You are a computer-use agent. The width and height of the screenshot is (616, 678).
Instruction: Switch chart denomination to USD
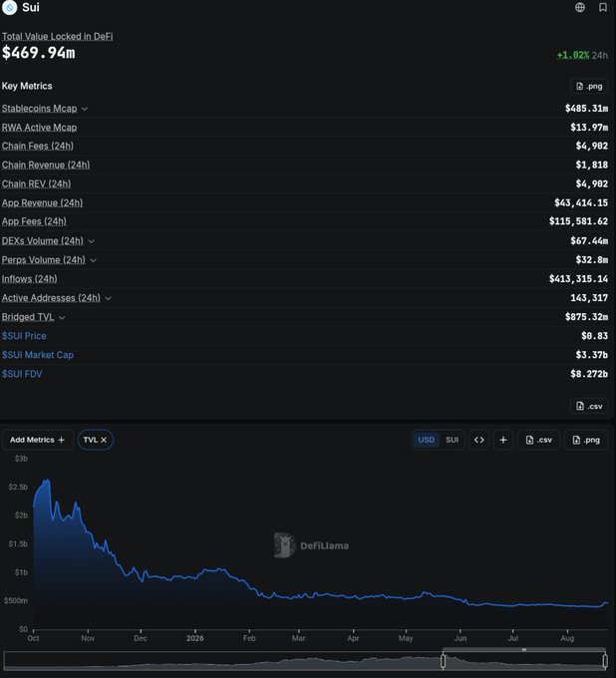(x=426, y=440)
